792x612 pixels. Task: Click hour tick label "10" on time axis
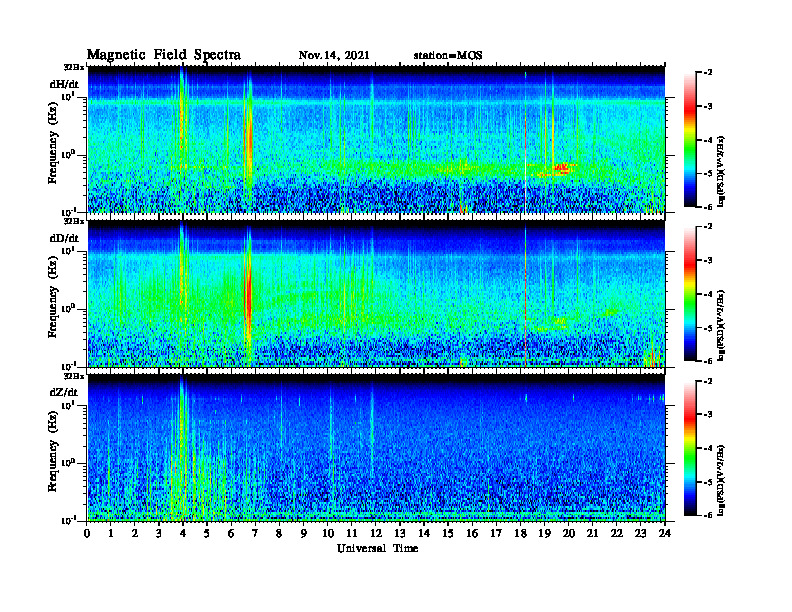328,533
